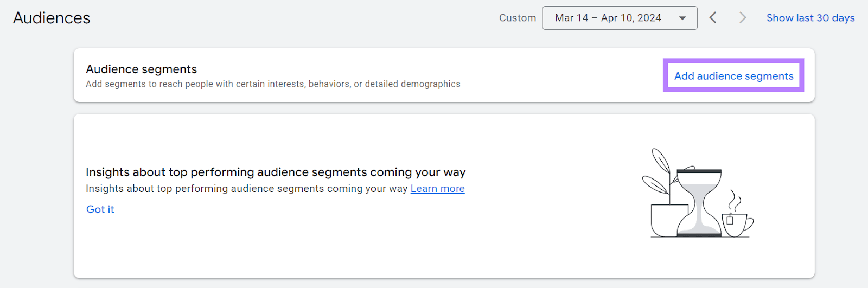
Task: Click the hourglass illustration
Action: pos(699,203)
